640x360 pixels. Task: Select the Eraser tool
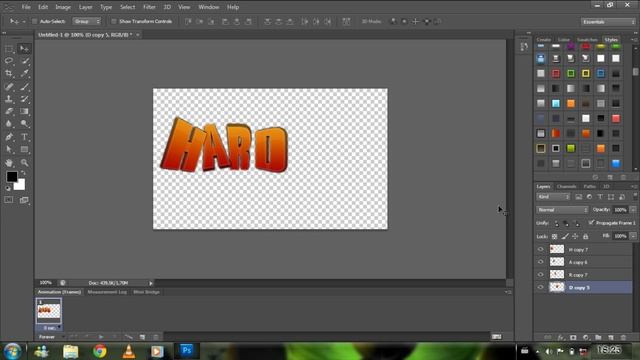(9, 111)
